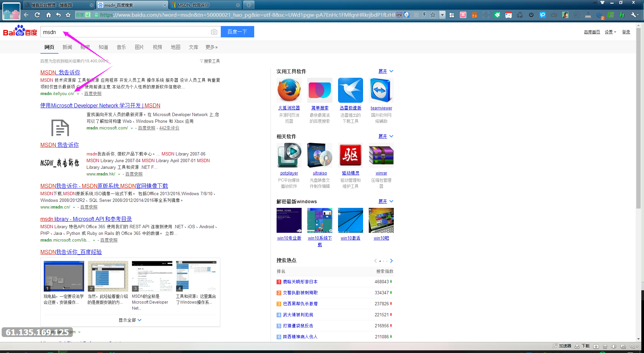Screen dimensions: 644x353
Task: Click the QR code icon in address bar
Action: pyautogui.click(x=416, y=15)
